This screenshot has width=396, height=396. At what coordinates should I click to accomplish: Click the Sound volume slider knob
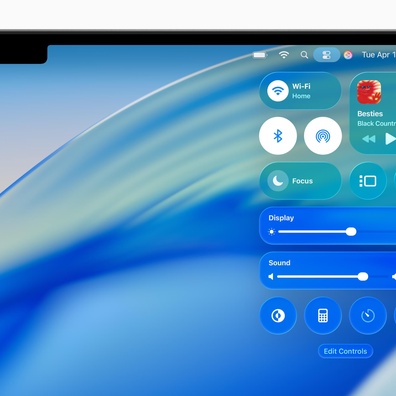click(363, 277)
